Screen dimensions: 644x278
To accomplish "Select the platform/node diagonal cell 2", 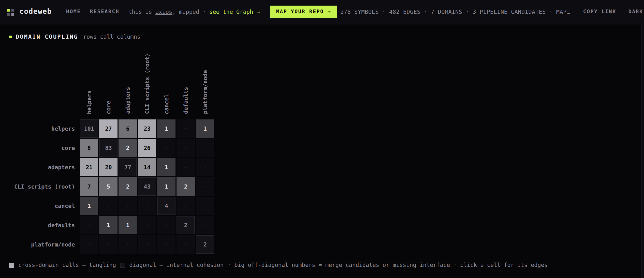I will 205,244.
